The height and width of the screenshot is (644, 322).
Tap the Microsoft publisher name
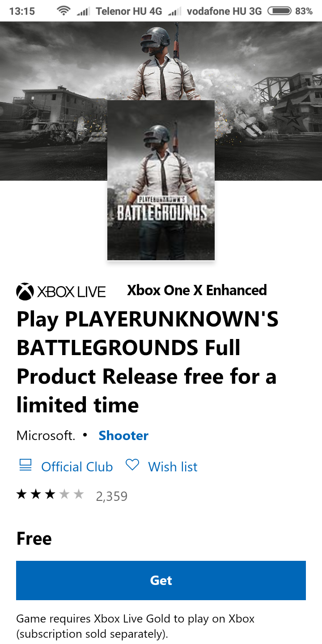[x=46, y=436]
